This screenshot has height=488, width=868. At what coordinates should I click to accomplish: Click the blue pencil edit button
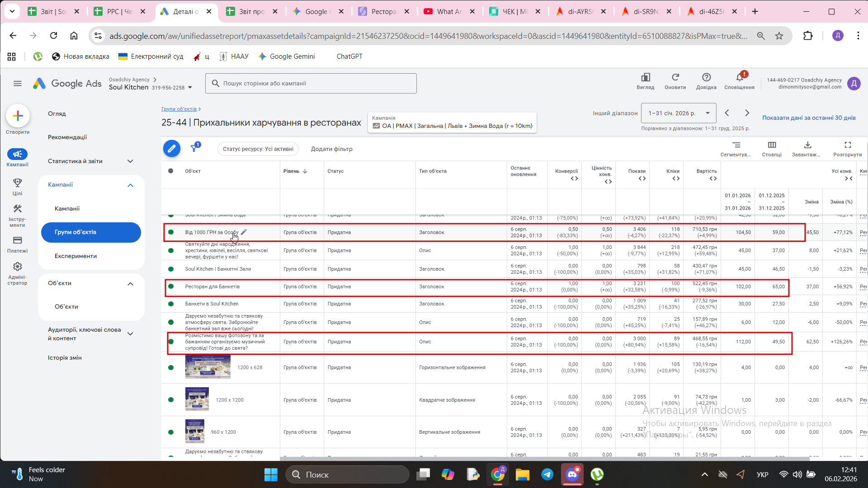tap(172, 149)
